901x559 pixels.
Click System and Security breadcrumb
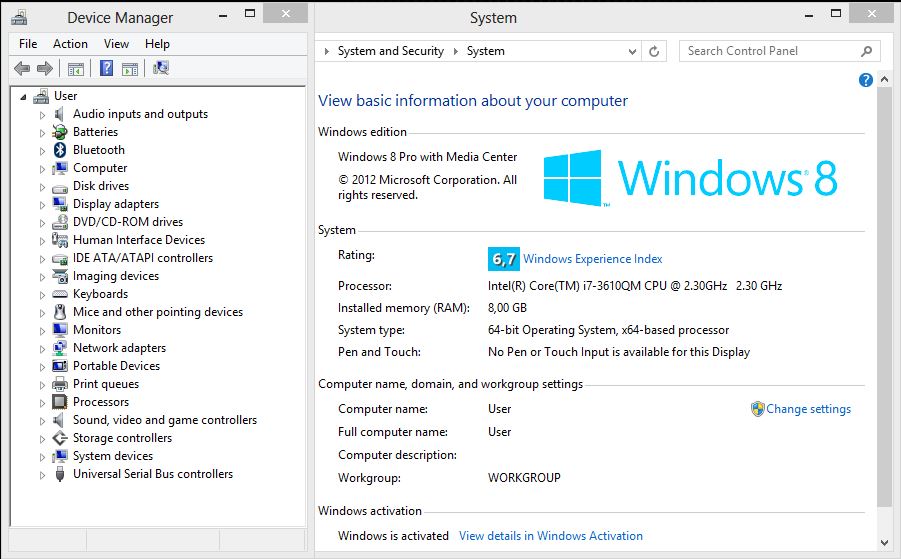[391, 51]
